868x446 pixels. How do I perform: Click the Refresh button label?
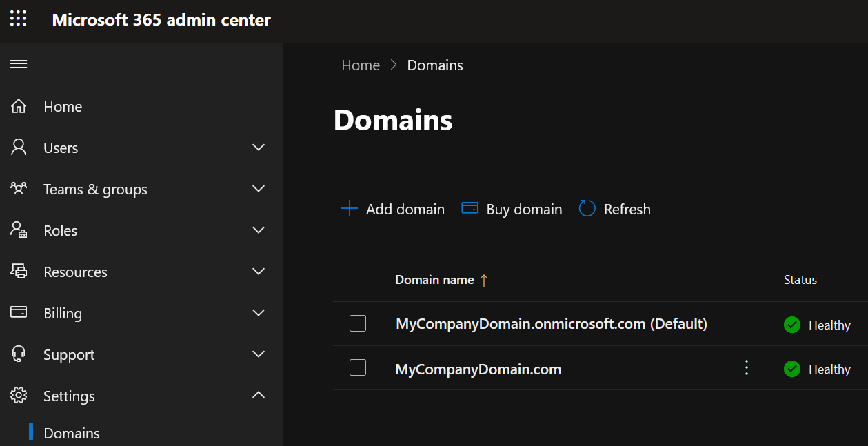[627, 209]
